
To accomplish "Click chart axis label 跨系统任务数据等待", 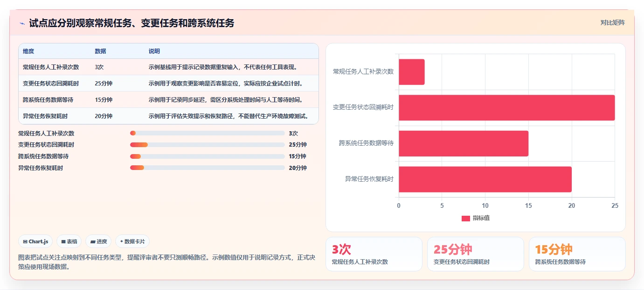I will point(367,143).
